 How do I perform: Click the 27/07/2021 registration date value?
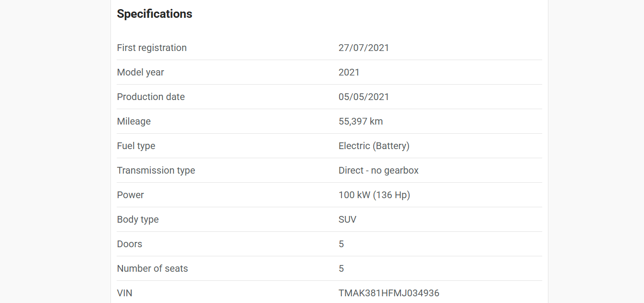click(364, 48)
